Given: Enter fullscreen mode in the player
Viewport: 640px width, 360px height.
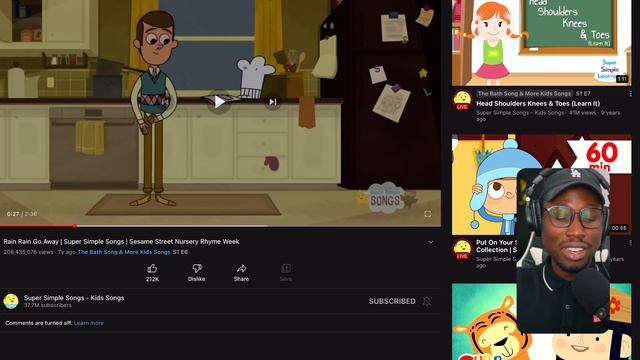Looking at the screenshot, I should (x=427, y=213).
